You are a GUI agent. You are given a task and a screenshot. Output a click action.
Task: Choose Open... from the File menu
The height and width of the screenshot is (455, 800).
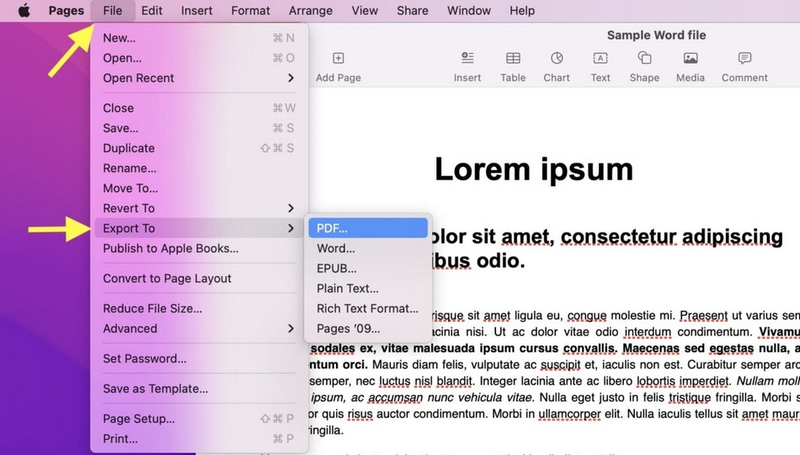point(199,58)
